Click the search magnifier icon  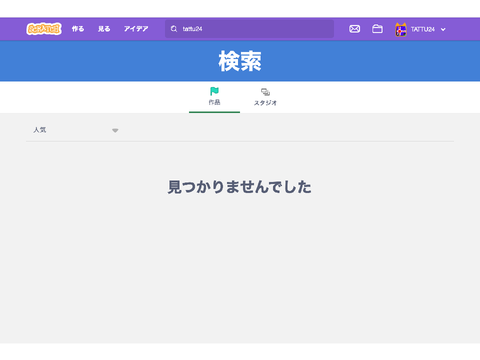(174, 29)
